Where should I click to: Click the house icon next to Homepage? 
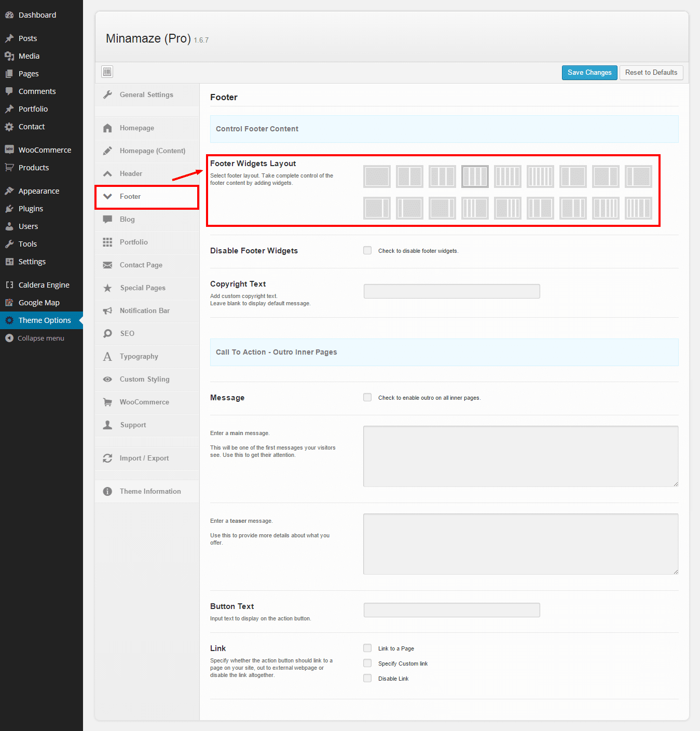click(107, 128)
